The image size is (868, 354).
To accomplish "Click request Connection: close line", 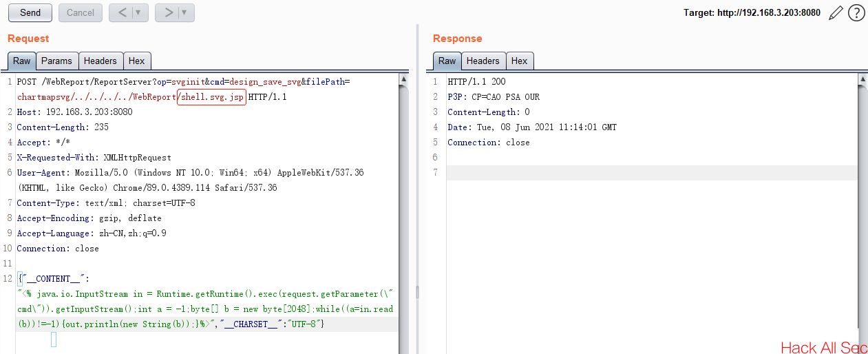I will coord(58,249).
